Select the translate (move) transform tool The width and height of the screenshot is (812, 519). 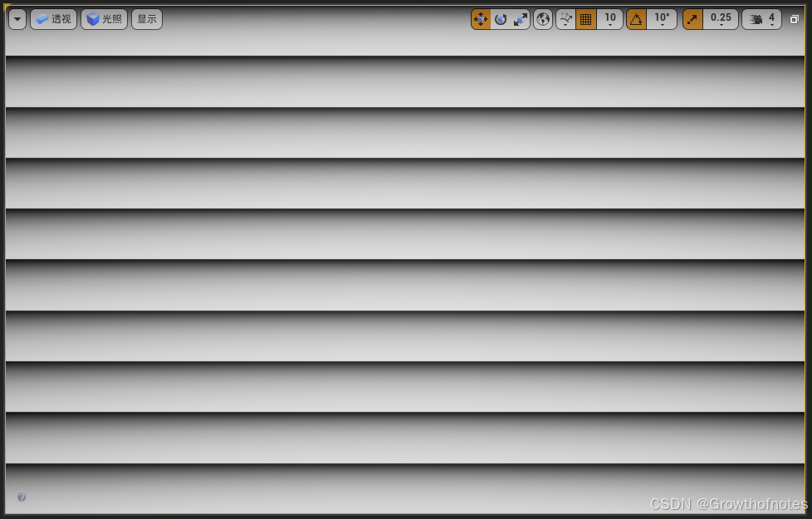481,19
